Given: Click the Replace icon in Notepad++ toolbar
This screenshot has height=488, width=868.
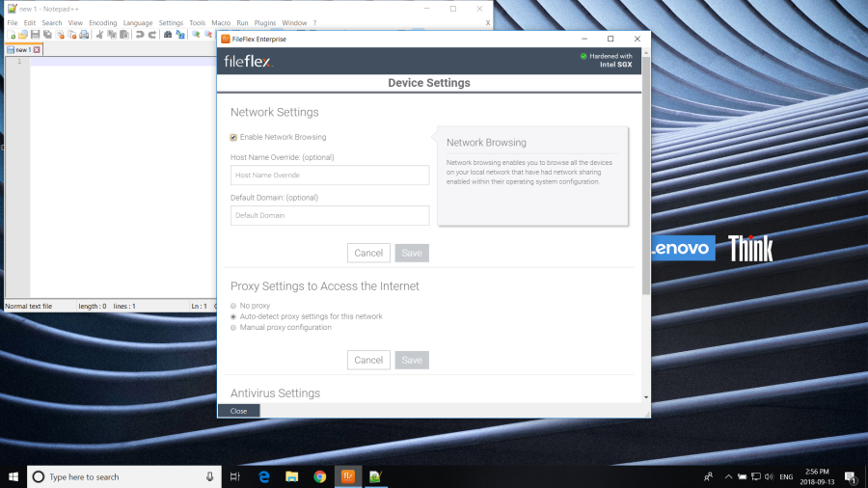Looking at the screenshot, I should [x=180, y=35].
